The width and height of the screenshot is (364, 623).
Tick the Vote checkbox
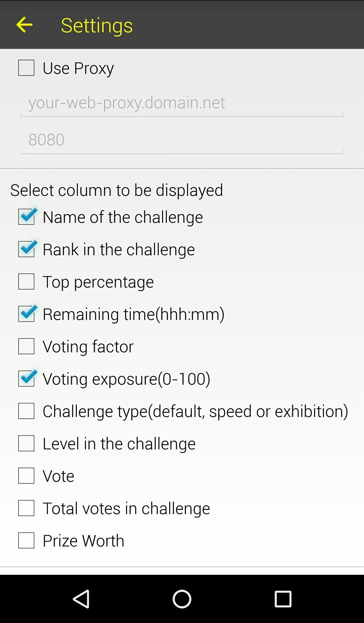[26, 476]
